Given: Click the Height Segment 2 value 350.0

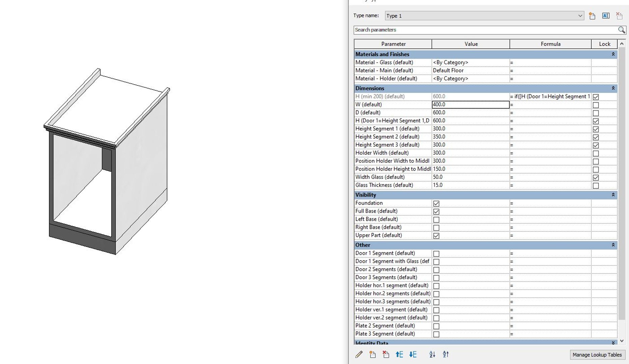Looking at the screenshot, I should (x=470, y=137).
